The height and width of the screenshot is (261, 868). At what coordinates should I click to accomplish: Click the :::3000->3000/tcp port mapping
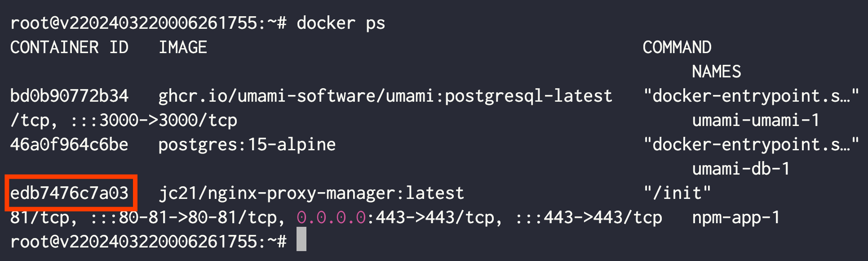[154, 121]
